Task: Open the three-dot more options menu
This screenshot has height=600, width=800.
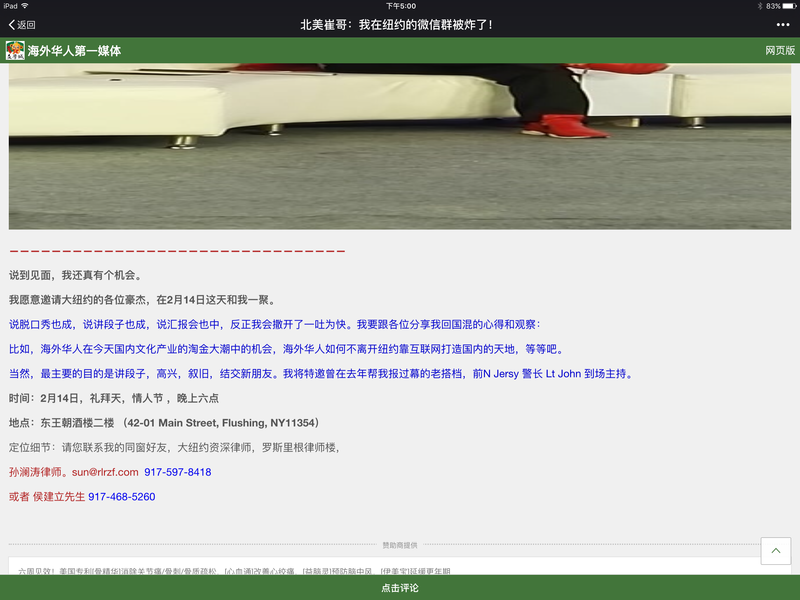Action: coord(782,24)
